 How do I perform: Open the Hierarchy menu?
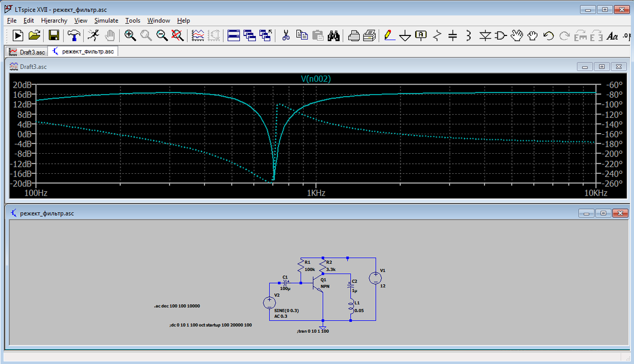[x=54, y=21]
